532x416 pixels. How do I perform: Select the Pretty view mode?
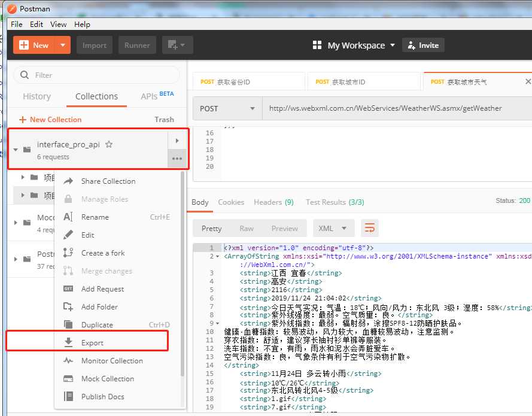pos(211,229)
